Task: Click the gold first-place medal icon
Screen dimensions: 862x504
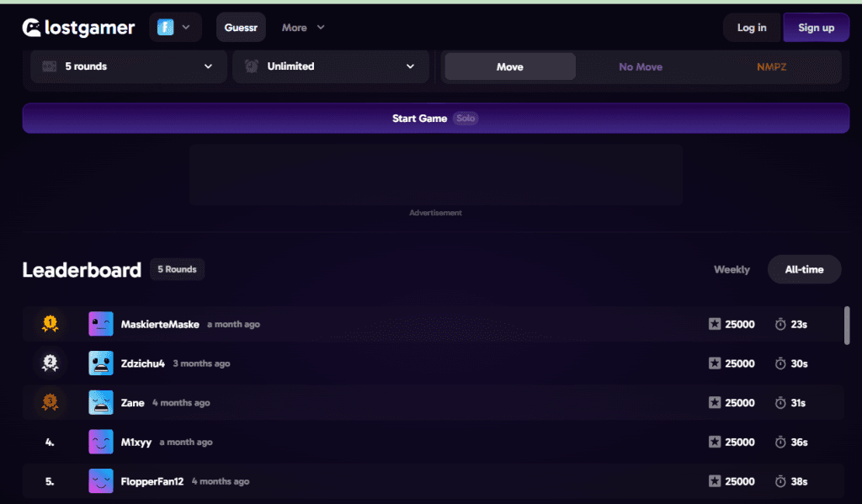Action: pos(50,323)
